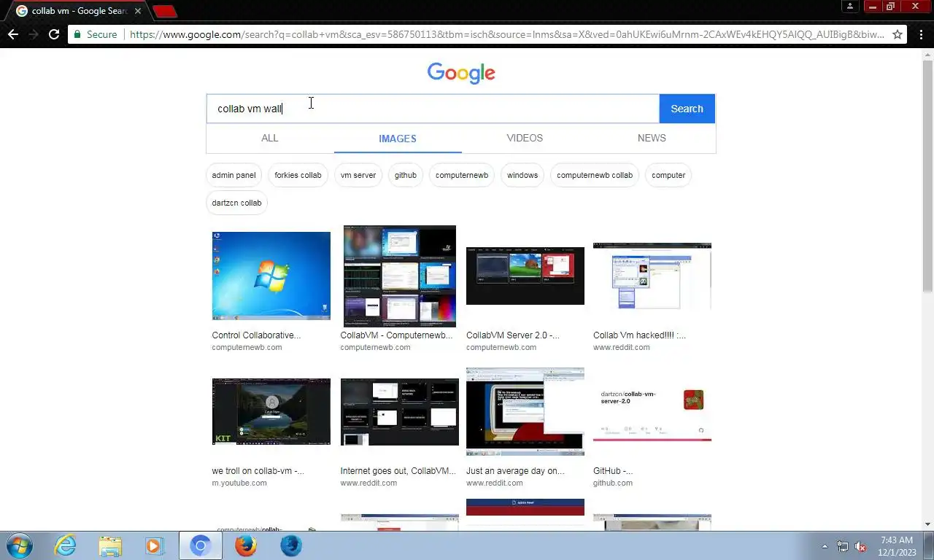This screenshot has width=934, height=560.
Task: Filter by 'dartzcn collab' chip
Action: click(236, 203)
